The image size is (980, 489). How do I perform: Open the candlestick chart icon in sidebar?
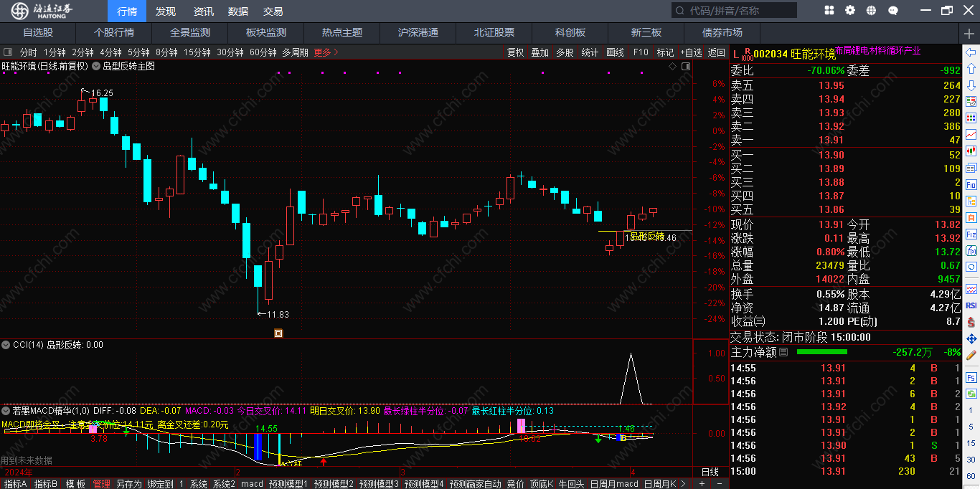tap(971, 151)
